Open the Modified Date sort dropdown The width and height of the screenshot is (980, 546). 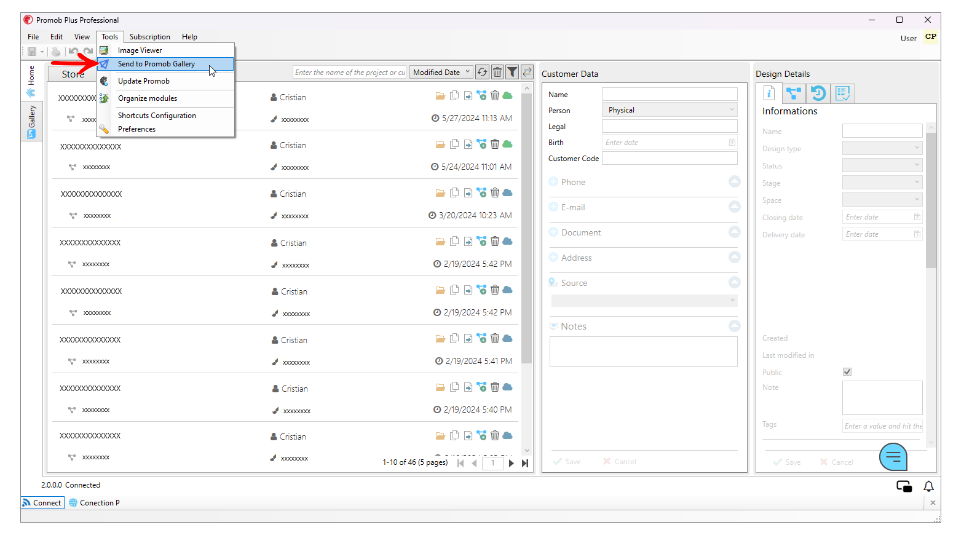coord(441,73)
